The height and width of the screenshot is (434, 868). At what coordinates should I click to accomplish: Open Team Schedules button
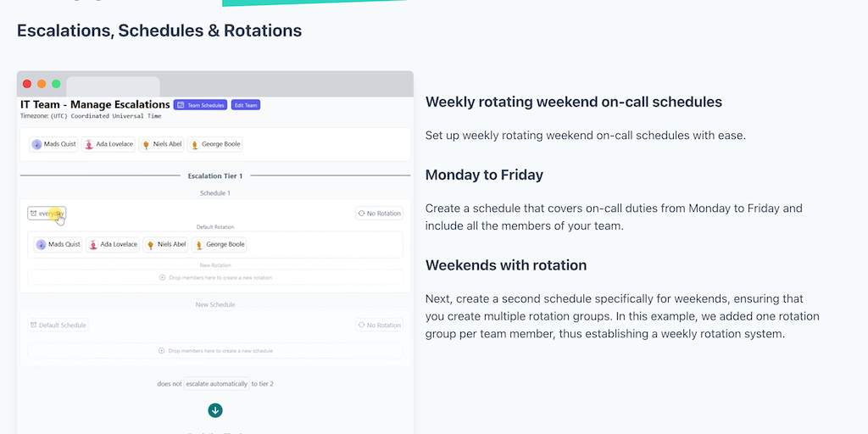pos(201,105)
